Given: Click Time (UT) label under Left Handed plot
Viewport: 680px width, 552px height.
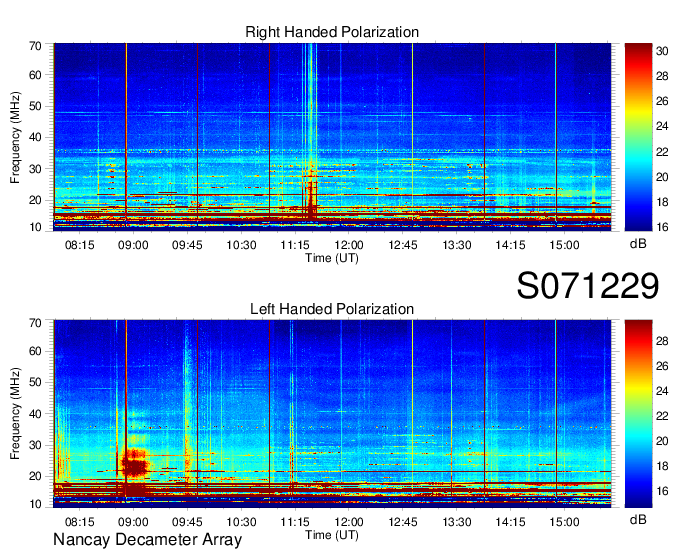Looking at the screenshot, I should 332,535.
